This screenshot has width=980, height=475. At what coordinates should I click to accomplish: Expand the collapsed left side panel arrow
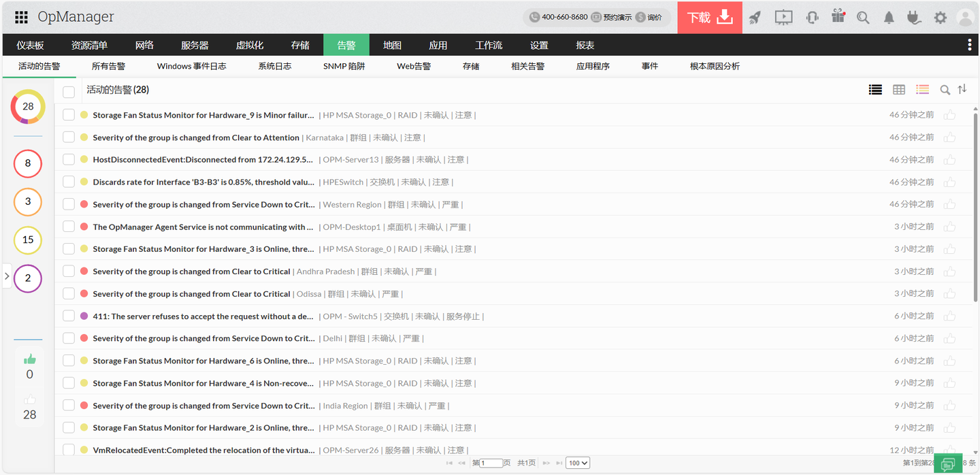pyautogui.click(x=7, y=276)
